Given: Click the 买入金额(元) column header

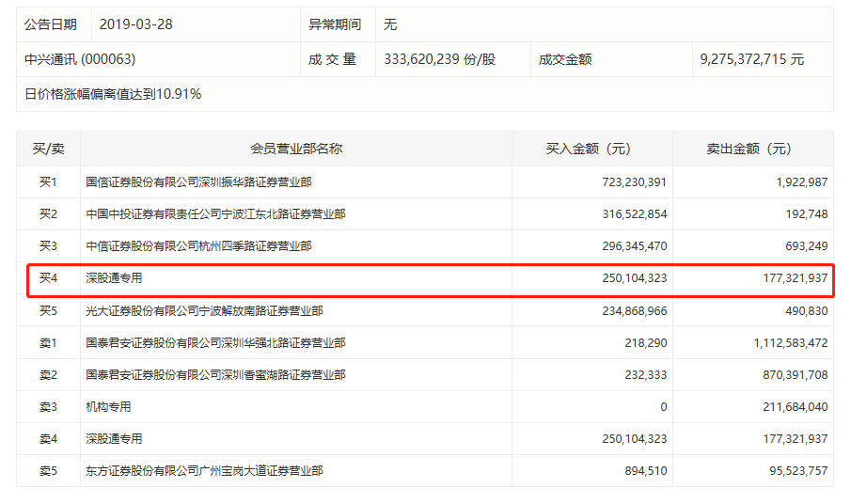Looking at the screenshot, I should point(589,149).
